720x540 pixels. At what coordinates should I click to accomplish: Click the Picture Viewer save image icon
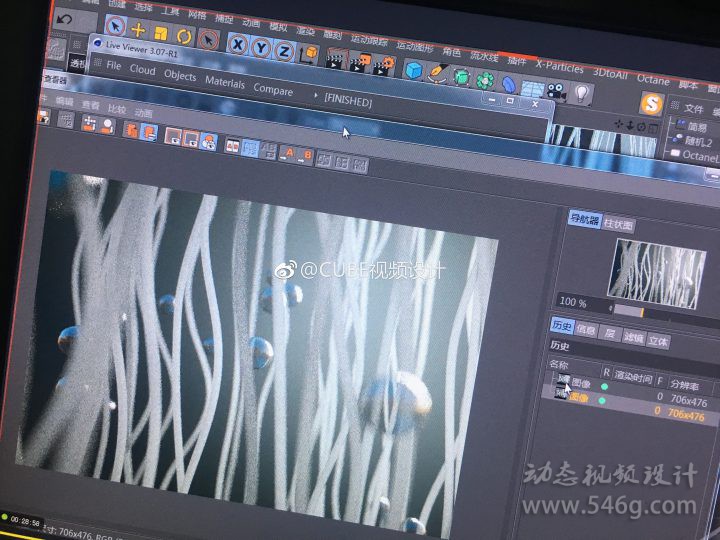pos(43,118)
